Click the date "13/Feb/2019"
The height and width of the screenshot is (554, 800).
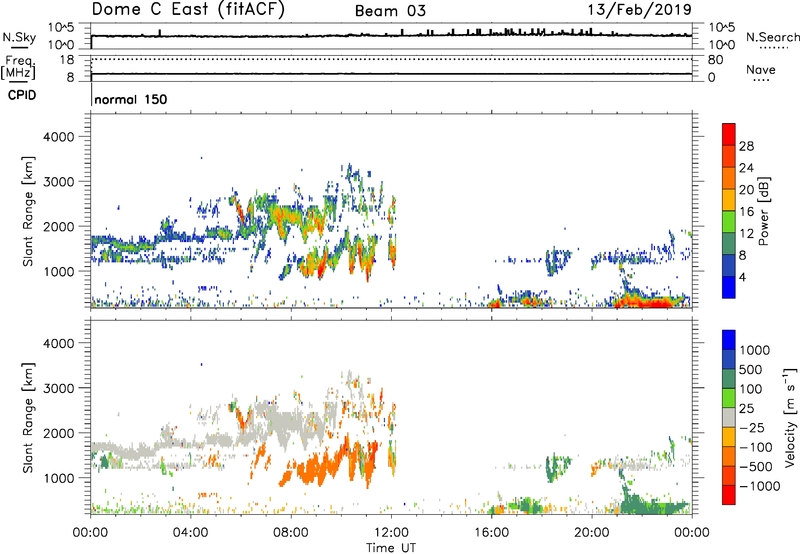tap(639, 10)
